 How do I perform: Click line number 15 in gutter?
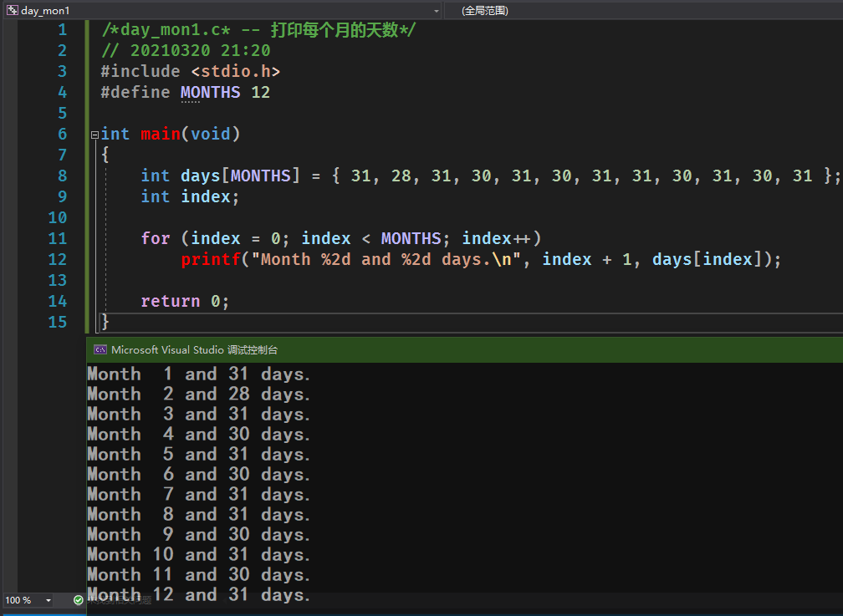pos(58,322)
